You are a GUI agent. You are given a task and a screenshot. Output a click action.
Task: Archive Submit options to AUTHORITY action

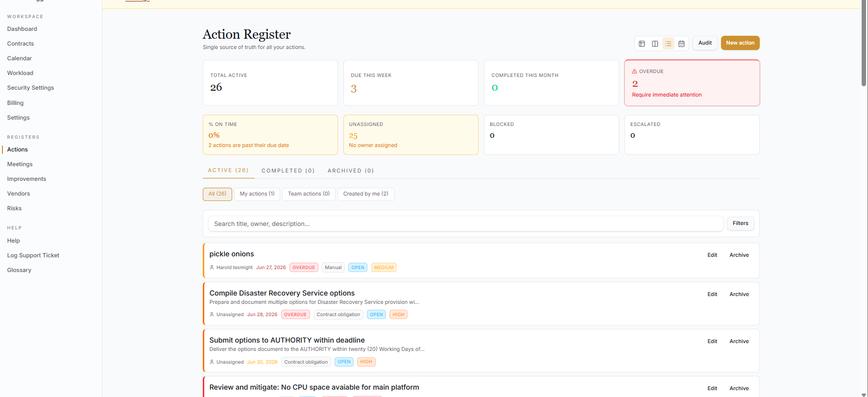click(739, 342)
